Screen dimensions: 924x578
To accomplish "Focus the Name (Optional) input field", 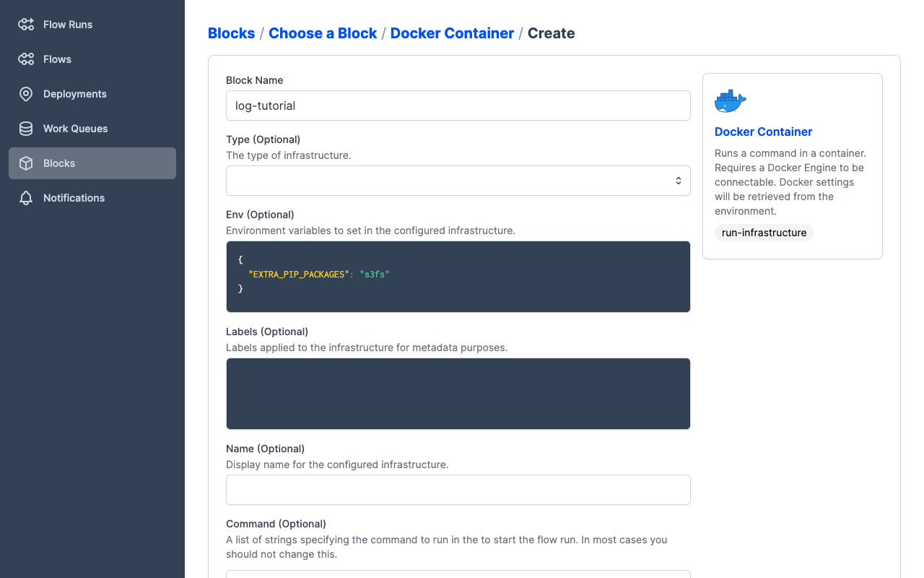I will [x=458, y=490].
